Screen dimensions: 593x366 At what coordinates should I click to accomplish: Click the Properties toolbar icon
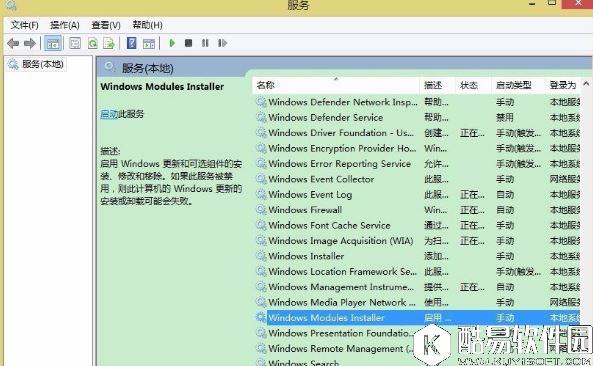pos(75,43)
